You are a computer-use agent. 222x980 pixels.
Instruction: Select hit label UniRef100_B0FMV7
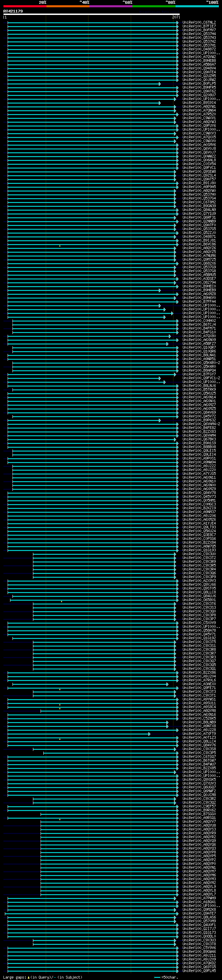pyautogui.click(x=199, y=30)
